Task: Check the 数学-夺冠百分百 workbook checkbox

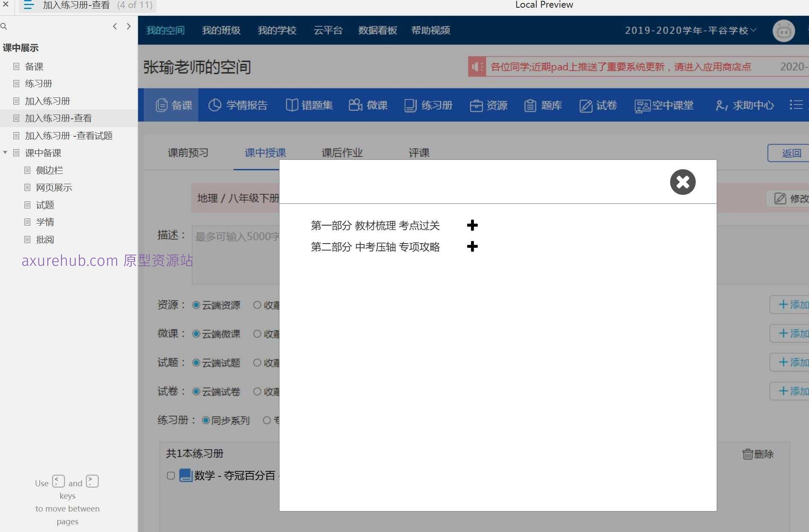Action: tap(171, 475)
